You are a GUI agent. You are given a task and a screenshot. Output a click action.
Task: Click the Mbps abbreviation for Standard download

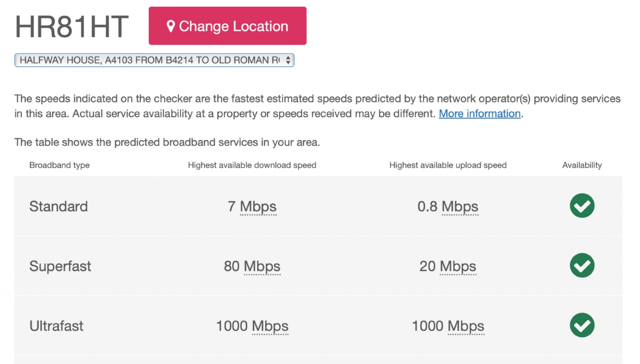(x=258, y=206)
